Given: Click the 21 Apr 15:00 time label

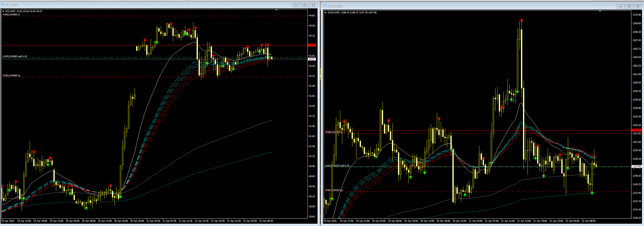Looking at the screenshot, I should 524,221.
